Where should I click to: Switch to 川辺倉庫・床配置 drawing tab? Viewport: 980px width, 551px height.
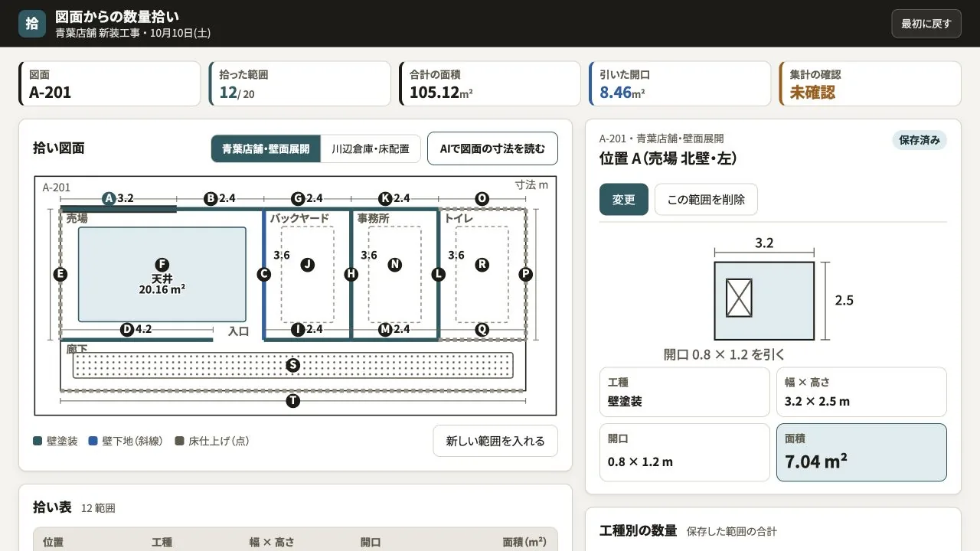371,148
